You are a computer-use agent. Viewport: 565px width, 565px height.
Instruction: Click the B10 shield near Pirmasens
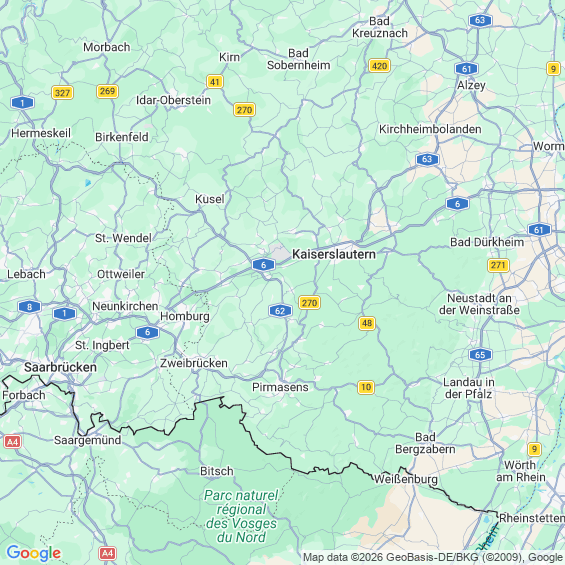coord(366,387)
